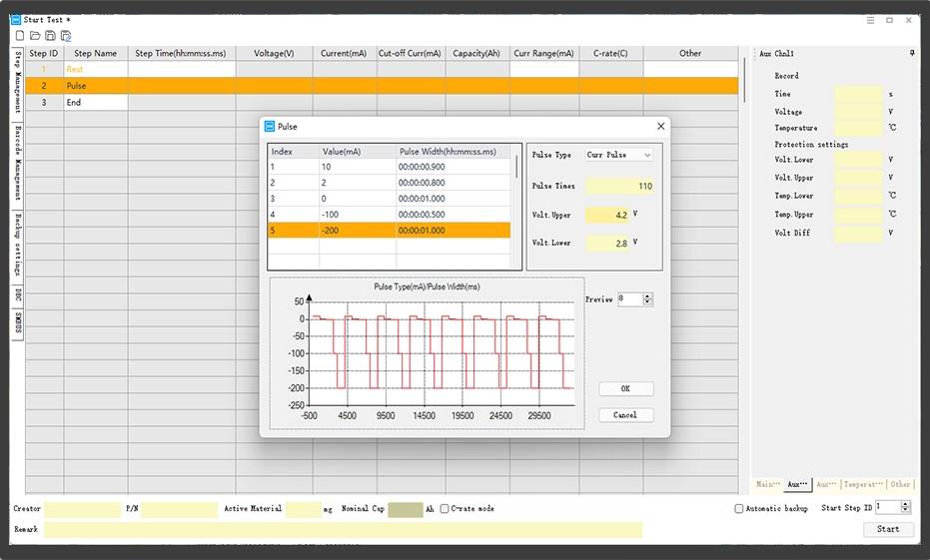
Task: Click the New file toolbar icon
Action: pos(20,36)
